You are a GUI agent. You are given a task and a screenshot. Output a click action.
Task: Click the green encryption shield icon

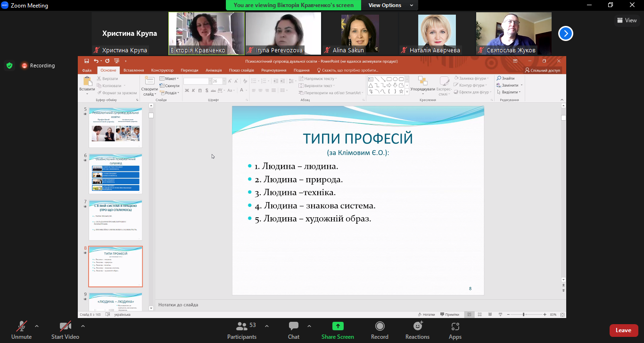click(x=9, y=65)
